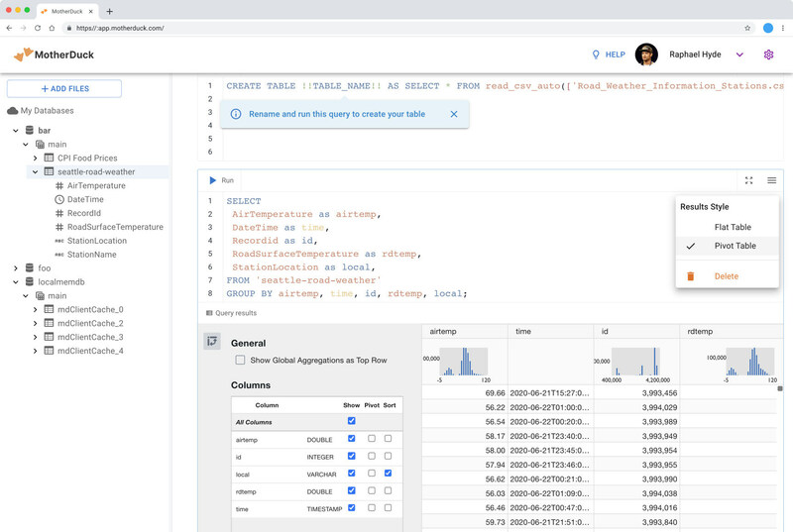Run the query
Viewport: 793px width, 532px height.
(221, 180)
